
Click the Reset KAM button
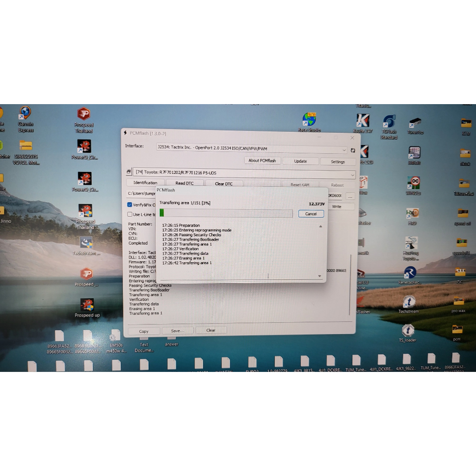point(300,185)
